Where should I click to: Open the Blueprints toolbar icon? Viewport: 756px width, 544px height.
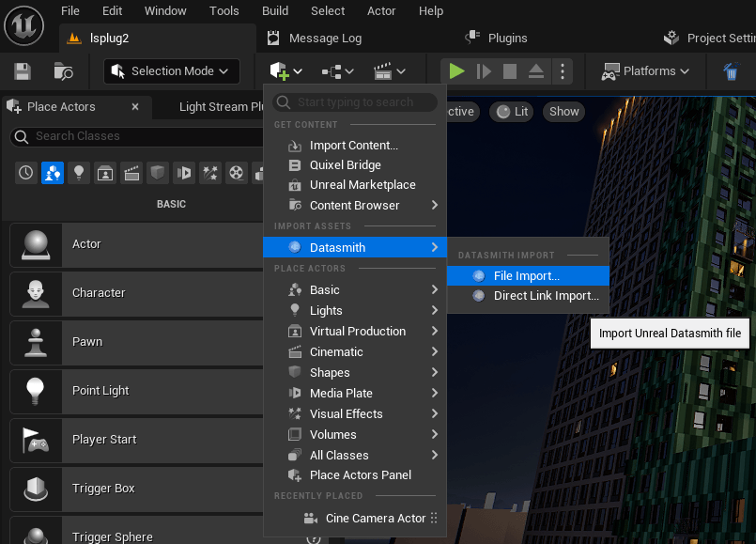(x=332, y=71)
